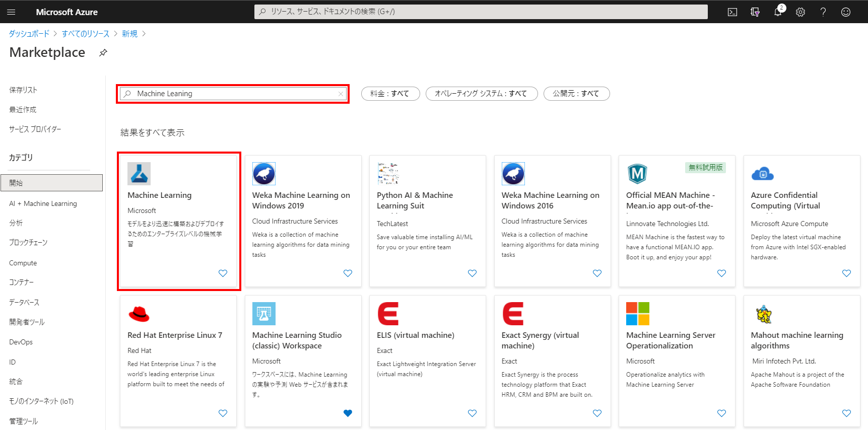This screenshot has height=430, width=868.
Task: Click the Machine Learning flask icon
Action: pos(139,174)
